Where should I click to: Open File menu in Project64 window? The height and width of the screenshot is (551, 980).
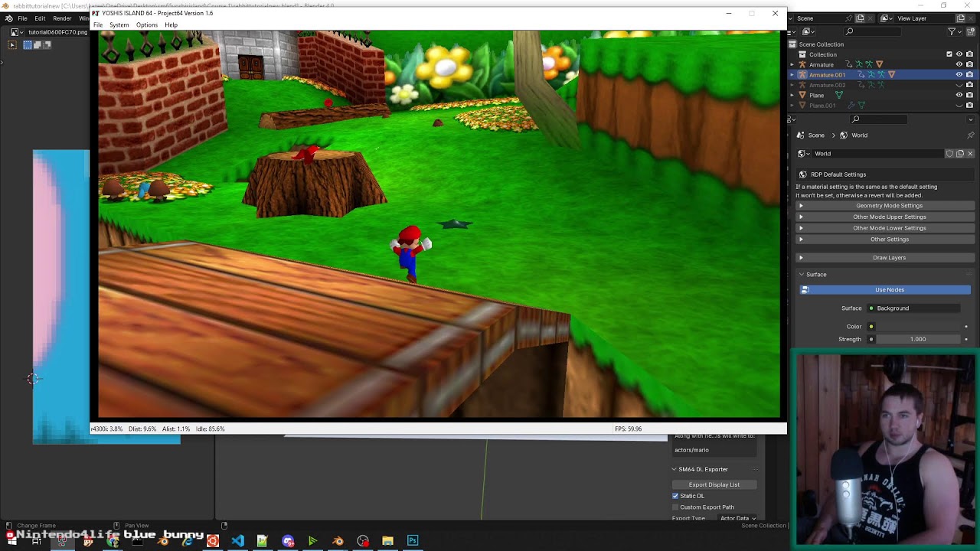click(x=98, y=25)
